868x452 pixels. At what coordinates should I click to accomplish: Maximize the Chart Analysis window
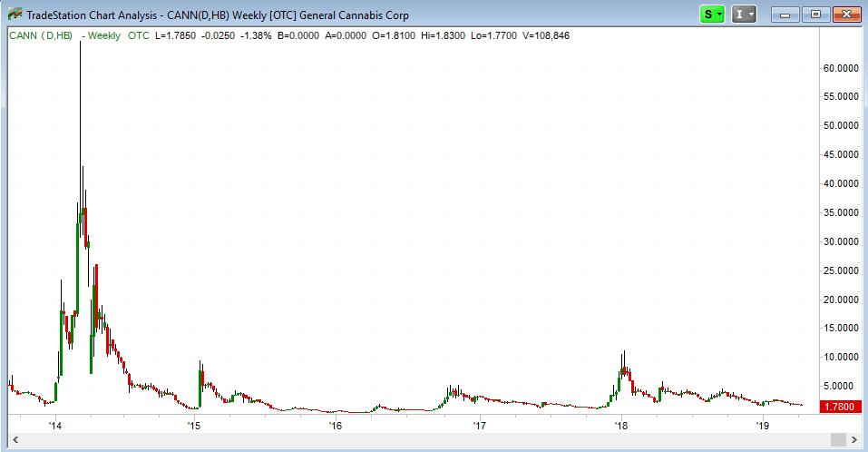tap(815, 15)
